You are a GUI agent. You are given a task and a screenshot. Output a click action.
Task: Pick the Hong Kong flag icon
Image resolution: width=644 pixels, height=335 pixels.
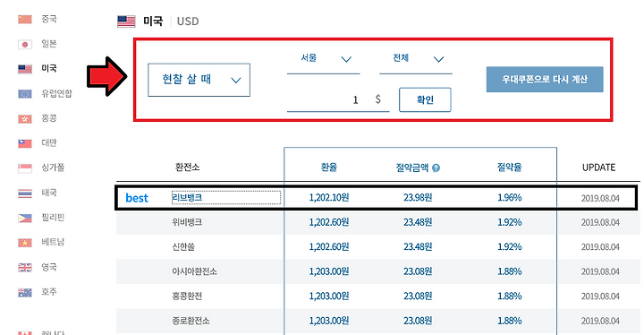click(25, 119)
